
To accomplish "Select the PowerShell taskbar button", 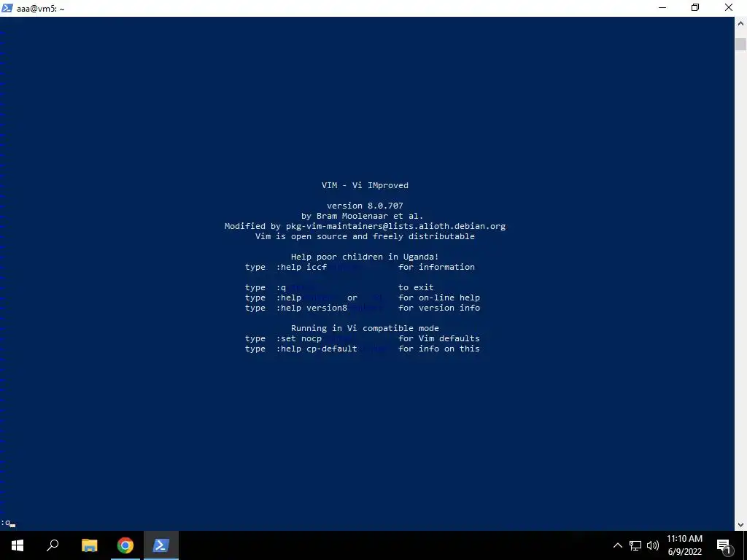I will point(161,545).
